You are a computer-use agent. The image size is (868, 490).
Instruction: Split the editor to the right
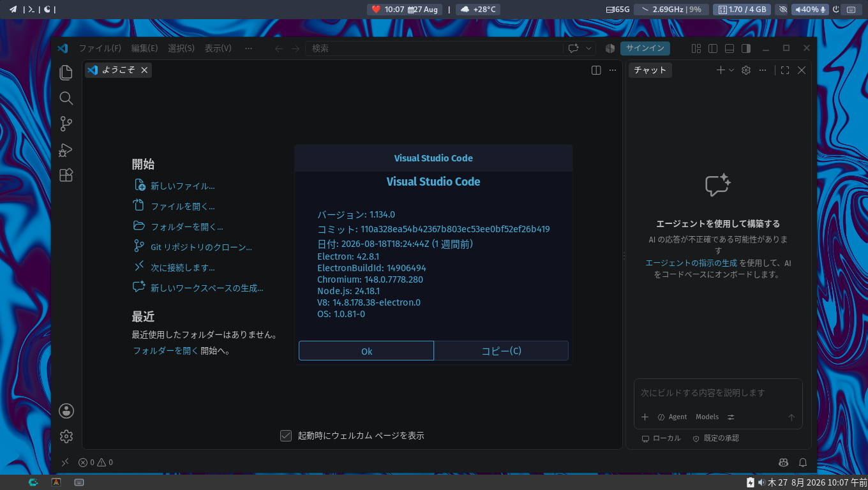click(x=596, y=70)
